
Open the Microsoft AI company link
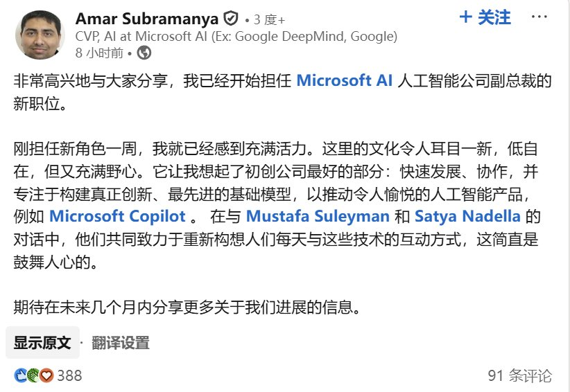345,80
